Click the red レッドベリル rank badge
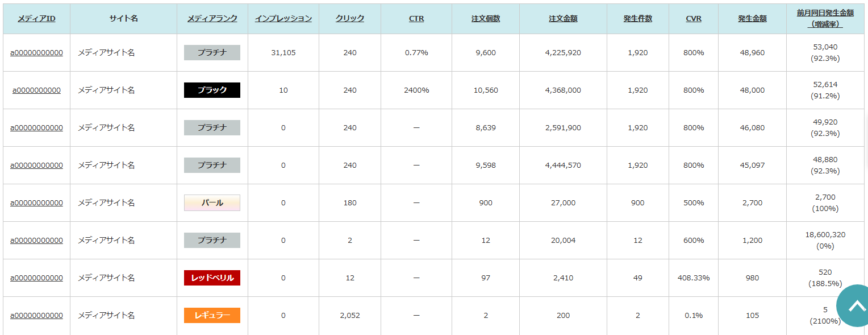The image size is (868, 335). (x=212, y=278)
